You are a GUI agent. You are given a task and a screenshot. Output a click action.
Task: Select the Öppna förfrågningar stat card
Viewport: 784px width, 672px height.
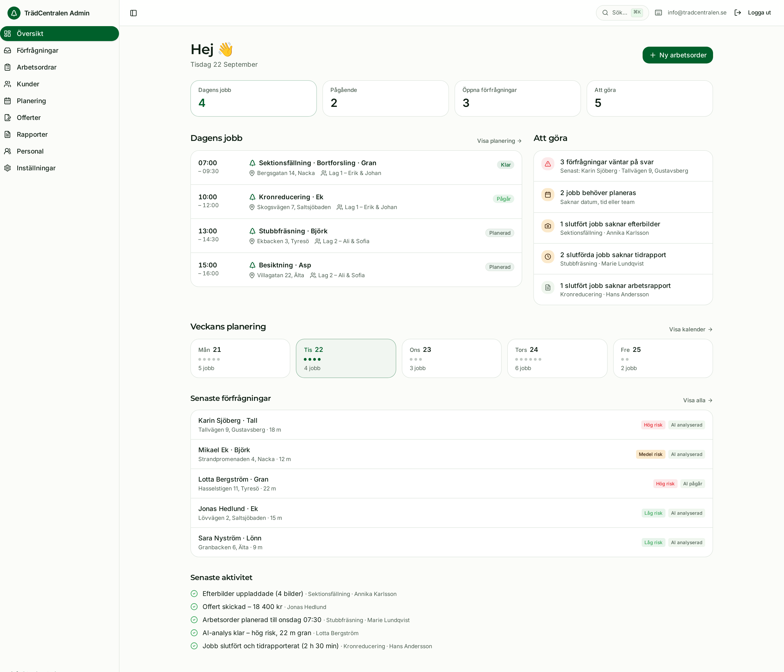[517, 98]
